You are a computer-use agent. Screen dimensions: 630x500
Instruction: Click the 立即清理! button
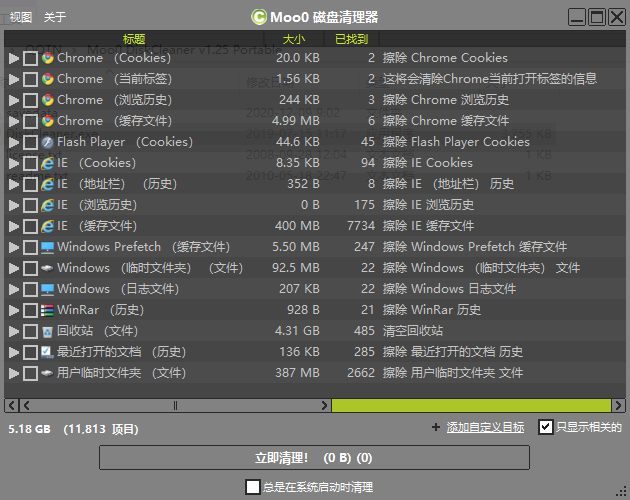(314, 457)
